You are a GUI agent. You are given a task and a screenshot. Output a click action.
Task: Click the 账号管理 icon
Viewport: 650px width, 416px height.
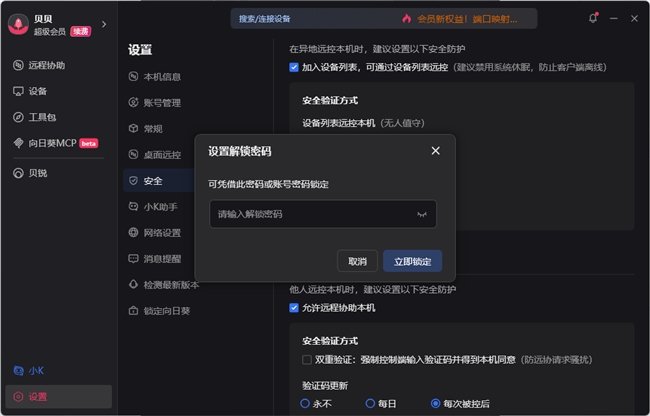pos(133,102)
